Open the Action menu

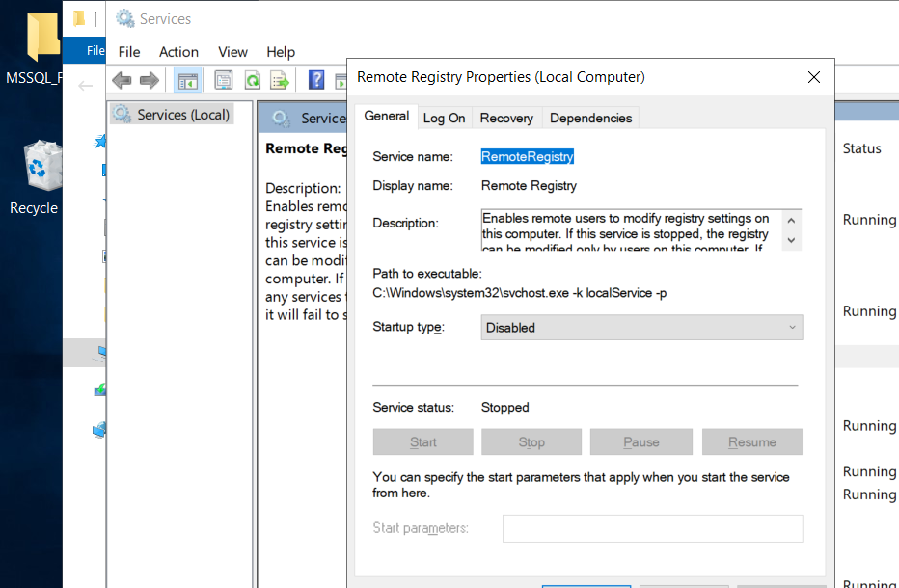pos(178,52)
